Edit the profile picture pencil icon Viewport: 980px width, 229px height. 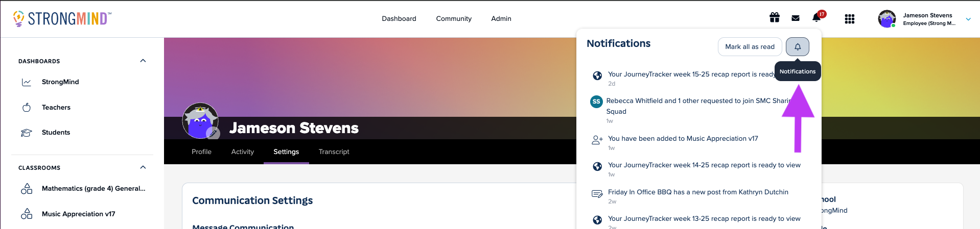tap(213, 134)
